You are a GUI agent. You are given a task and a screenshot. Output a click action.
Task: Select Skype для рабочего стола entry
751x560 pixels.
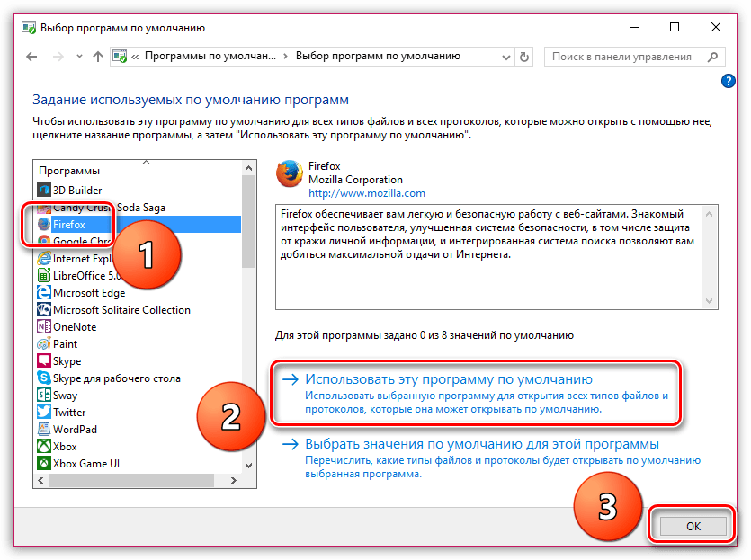116,378
